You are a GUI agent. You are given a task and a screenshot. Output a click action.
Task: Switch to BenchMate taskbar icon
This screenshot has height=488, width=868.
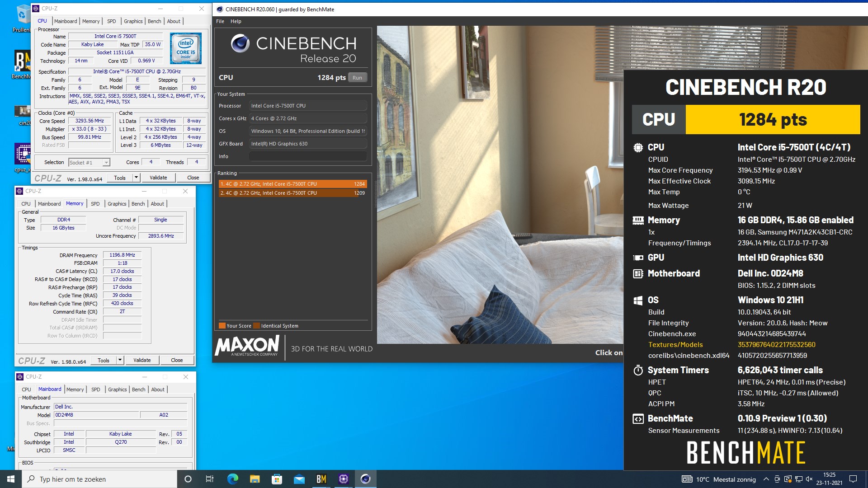point(321,479)
